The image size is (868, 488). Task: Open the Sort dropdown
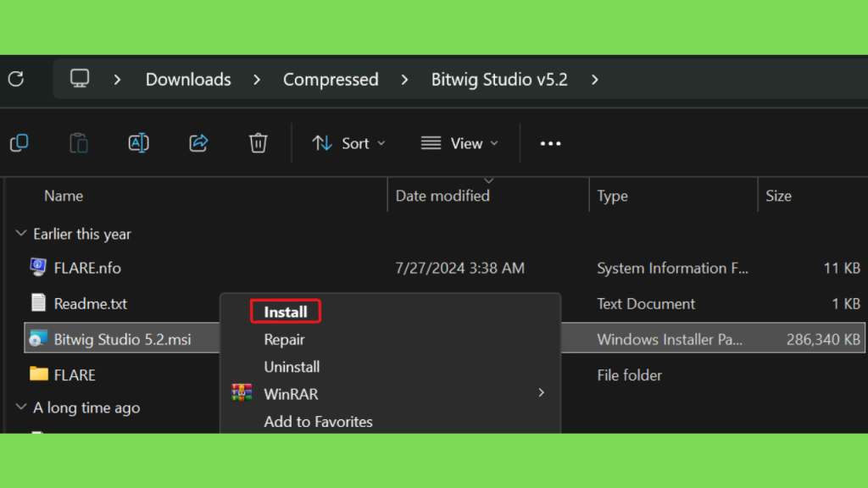coord(348,143)
